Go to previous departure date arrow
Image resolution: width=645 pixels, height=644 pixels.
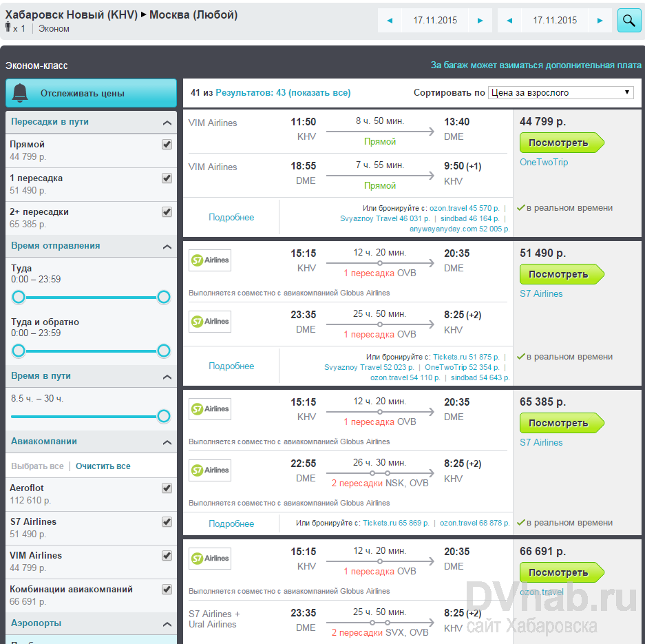[x=390, y=21]
